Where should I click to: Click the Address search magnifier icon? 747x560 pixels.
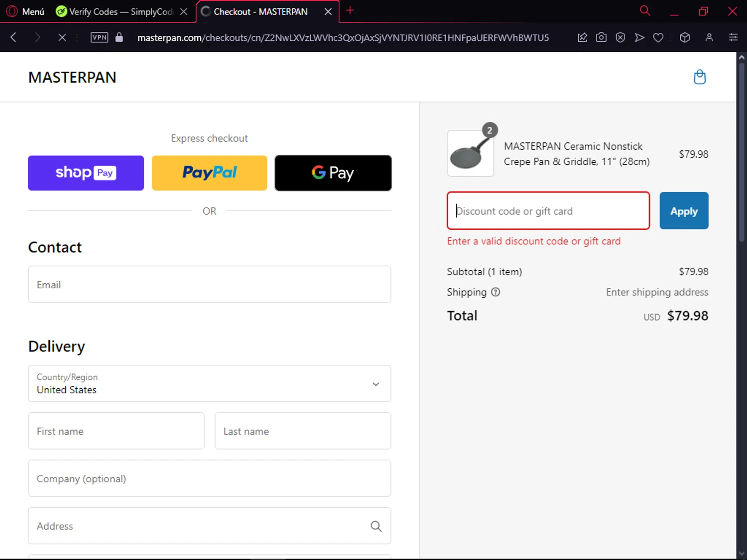pyautogui.click(x=376, y=526)
